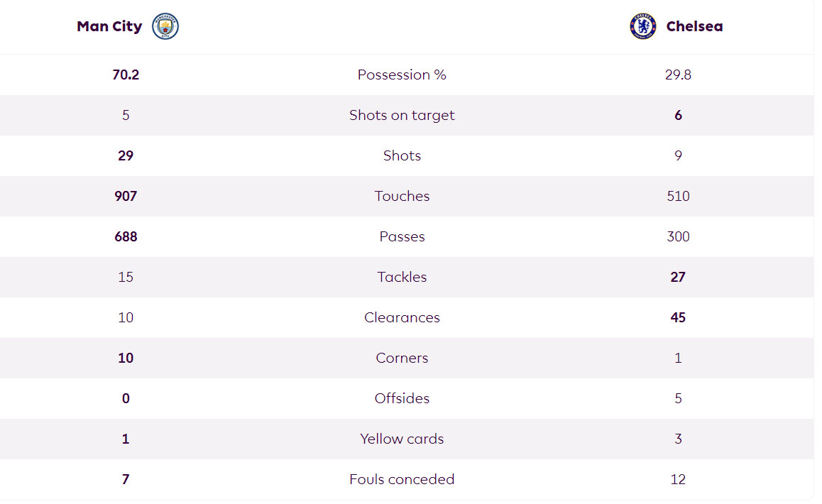822x504 pixels.
Task: Select the Shots on target row label
Action: 402,115
